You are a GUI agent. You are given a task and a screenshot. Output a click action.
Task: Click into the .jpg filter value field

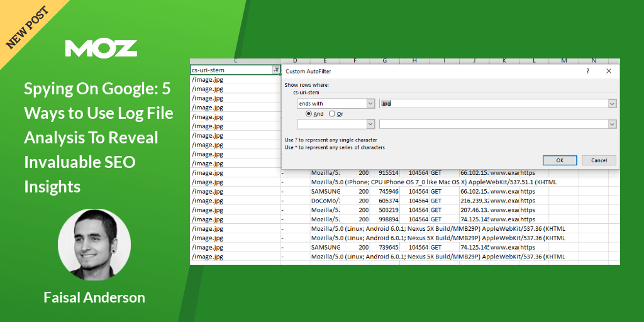point(494,104)
